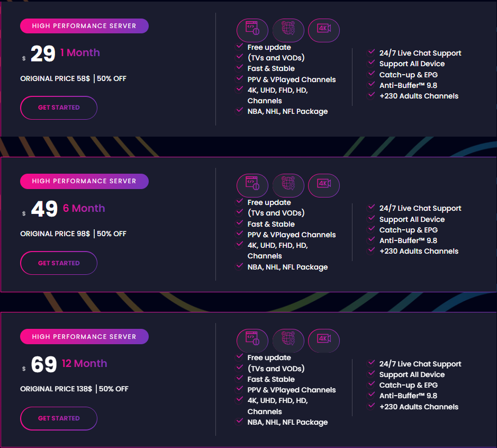Screen dimensions: 497x448
Task: Click the code window icon in 6 Month plan
Action: (x=252, y=185)
